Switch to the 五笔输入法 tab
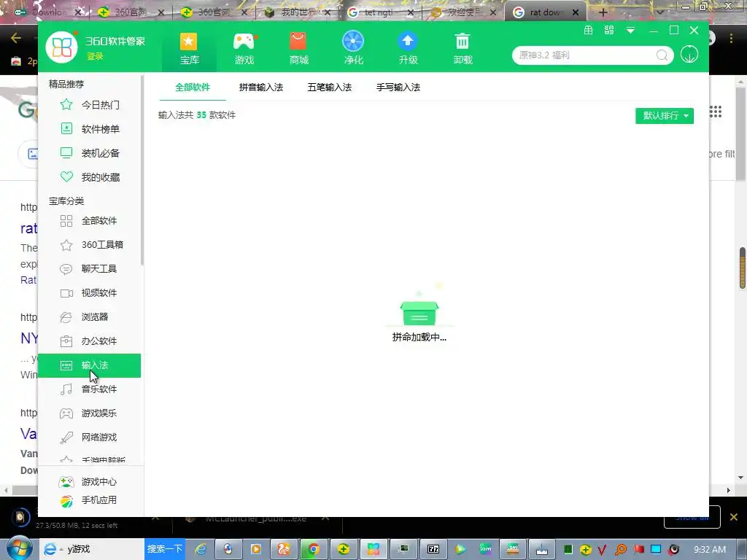 coord(329,87)
